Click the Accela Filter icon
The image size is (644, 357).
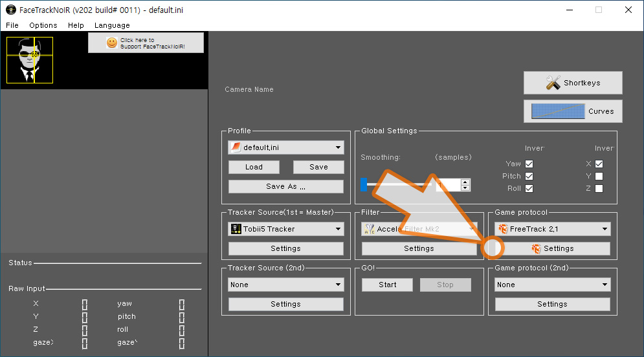coord(369,229)
